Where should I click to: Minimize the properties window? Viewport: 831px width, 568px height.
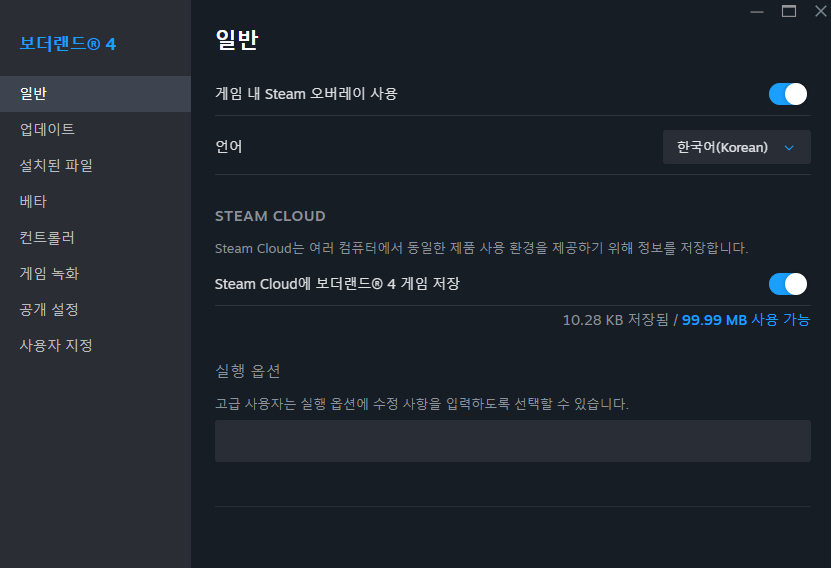click(757, 11)
